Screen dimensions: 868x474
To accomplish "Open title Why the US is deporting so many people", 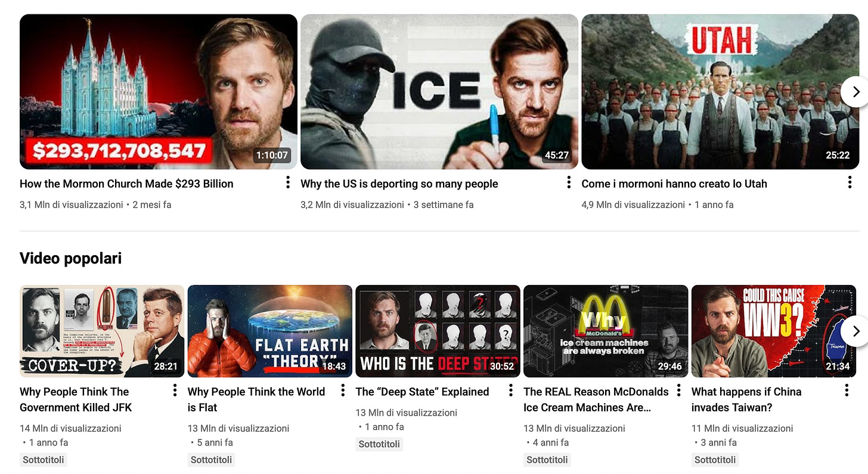I will coord(399,184).
